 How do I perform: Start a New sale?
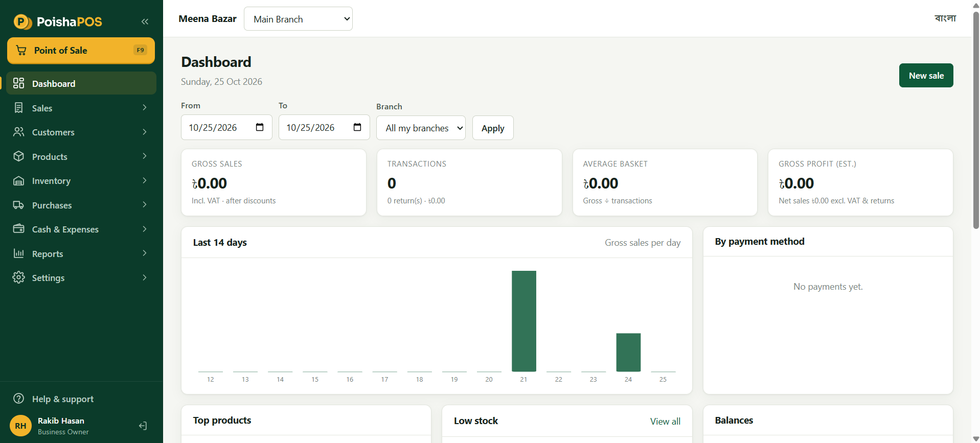point(926,76)
